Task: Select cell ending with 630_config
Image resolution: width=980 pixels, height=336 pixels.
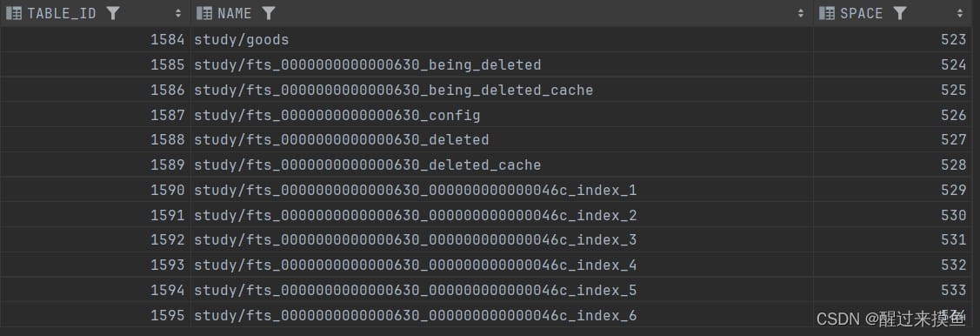Action: pyautogui.click(x=501, y=115)
